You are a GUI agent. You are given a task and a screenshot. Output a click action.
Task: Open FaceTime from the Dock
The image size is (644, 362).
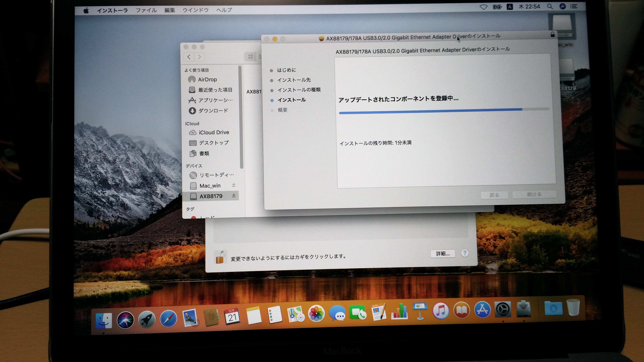pos(358,312)
